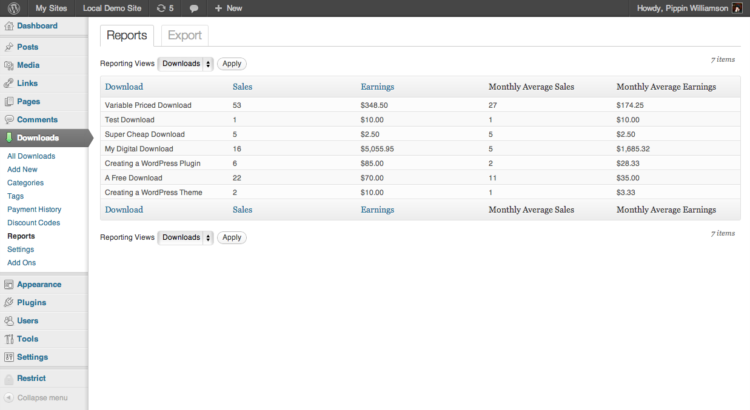Image resolution: width=750 pixels, height=410 pixels.
Task: Open the New content menu label
Action: point(234,8)
